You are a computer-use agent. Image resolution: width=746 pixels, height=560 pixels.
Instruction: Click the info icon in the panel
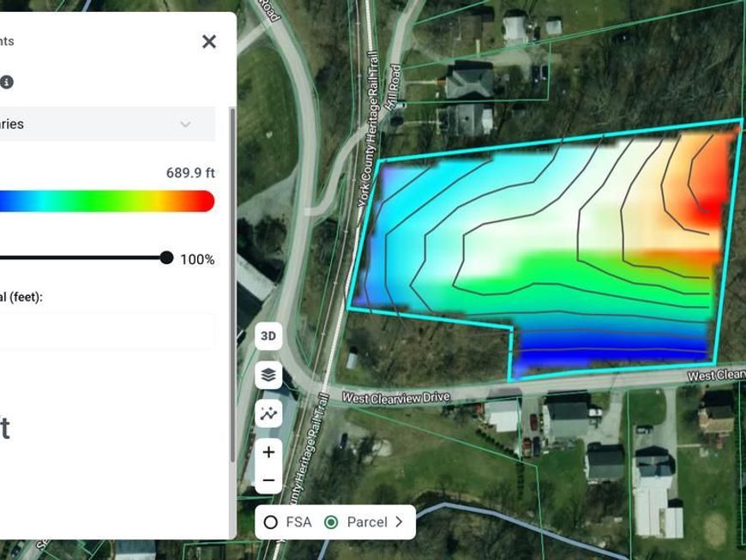pos(7,82)
